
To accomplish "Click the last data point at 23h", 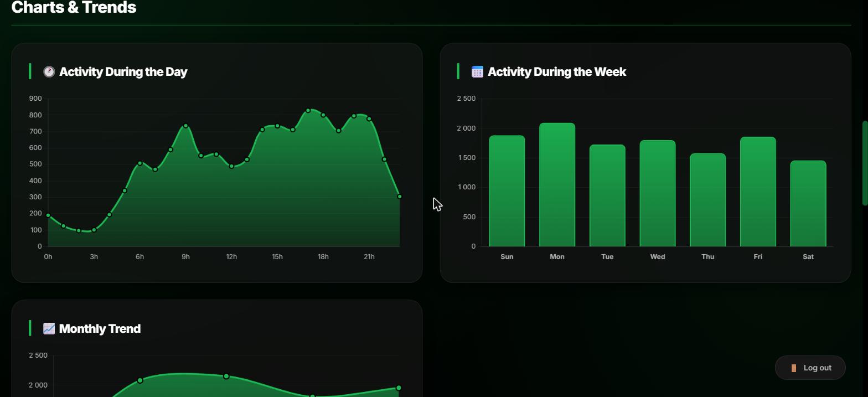I will click(x=400, y=197).
